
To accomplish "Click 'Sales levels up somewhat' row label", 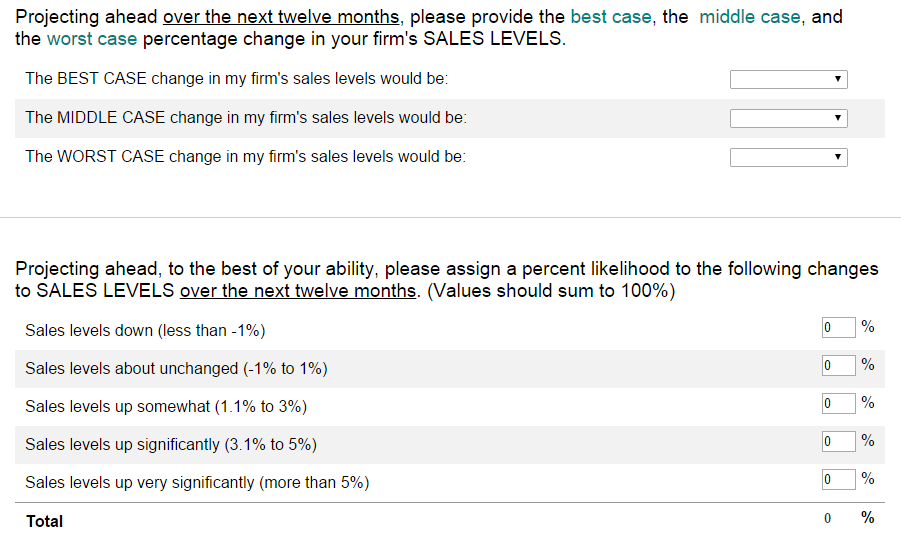I will pyautogui.click(x=166, y=406).
